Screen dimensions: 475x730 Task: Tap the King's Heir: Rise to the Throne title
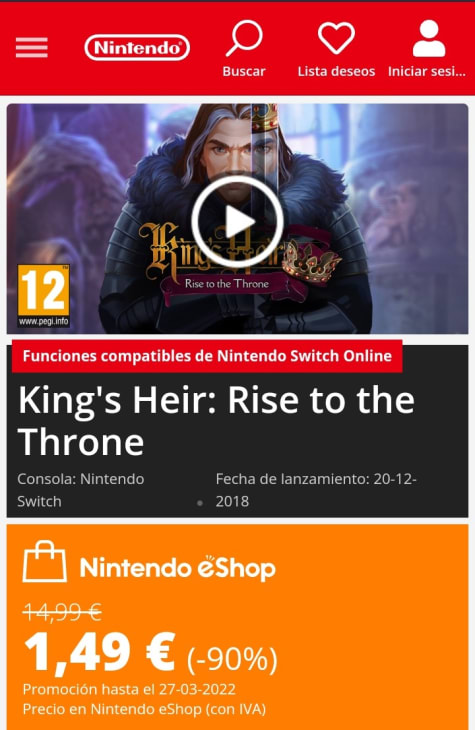[216, 420]
